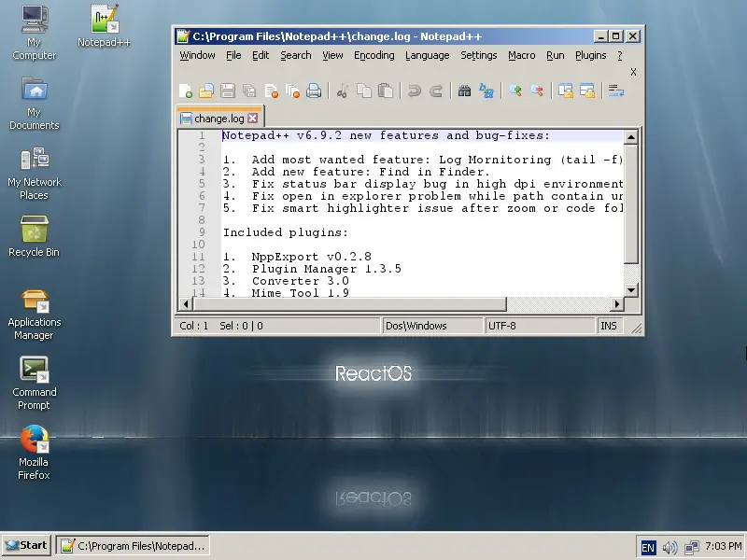Select the Notepad++ desktop shortcut
Image resolution: width=747 pixels, height=560 pixels.
[x=104, y=26]
